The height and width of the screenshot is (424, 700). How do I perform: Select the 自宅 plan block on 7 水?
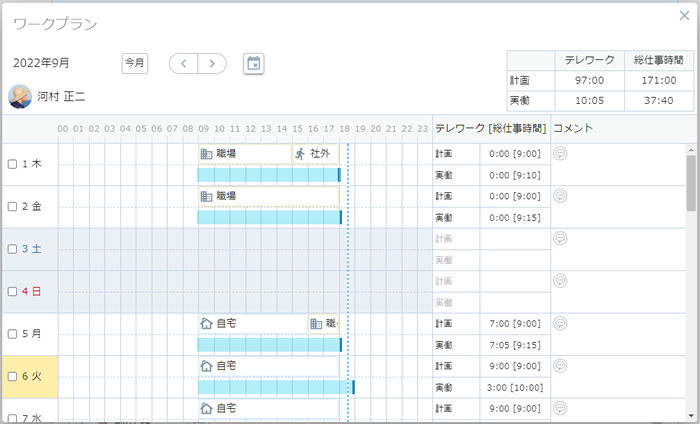[268, 408]
